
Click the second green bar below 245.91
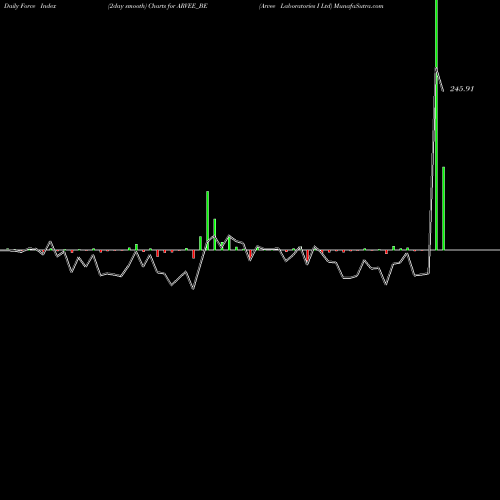pyautogui.click(x=444, y=208)
